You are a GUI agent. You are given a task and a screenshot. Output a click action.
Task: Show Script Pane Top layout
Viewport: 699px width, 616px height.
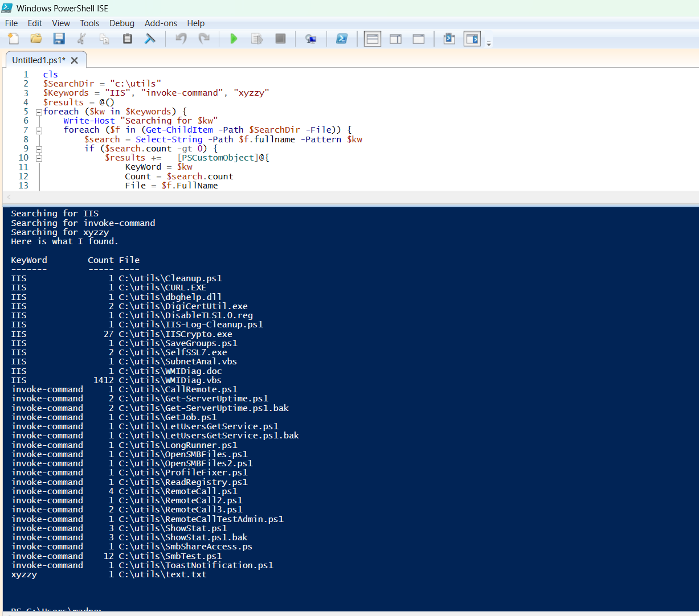click(x=373, y=39)
